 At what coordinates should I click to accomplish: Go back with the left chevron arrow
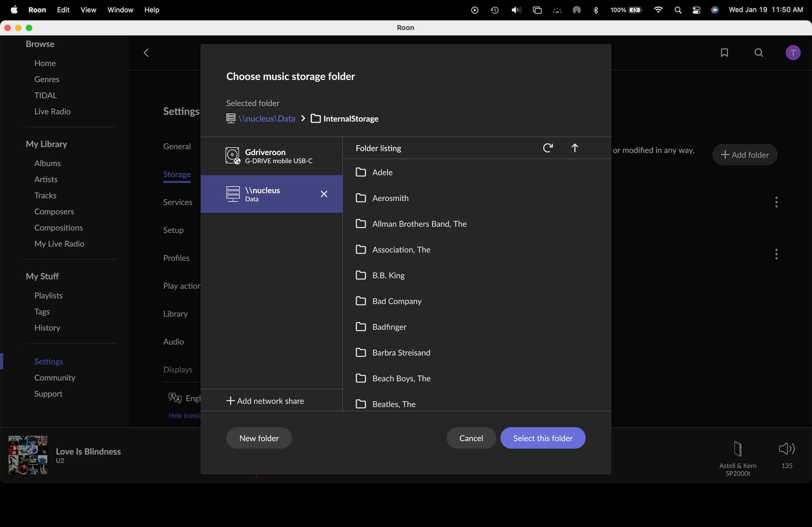(x=146, y=53)
